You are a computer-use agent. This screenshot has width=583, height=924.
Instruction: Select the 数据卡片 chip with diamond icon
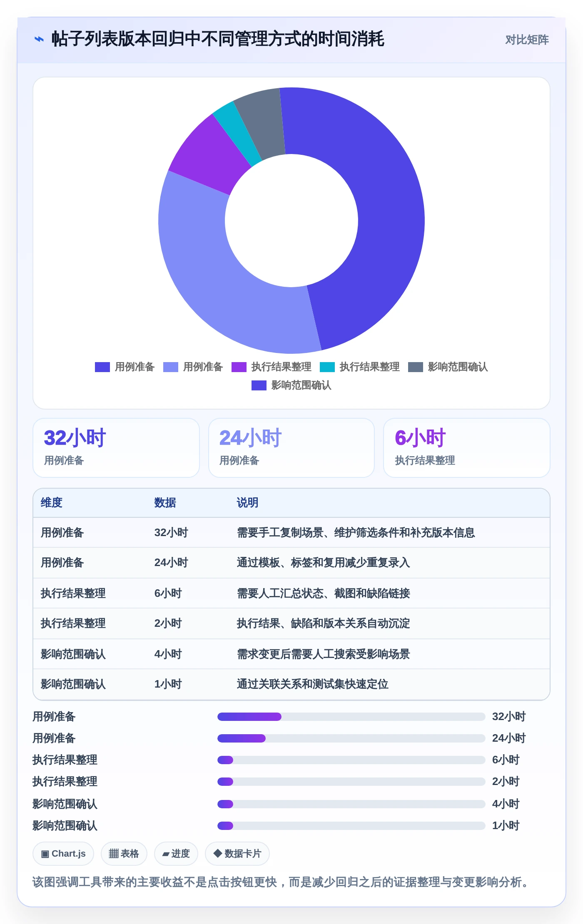[237, 854]
